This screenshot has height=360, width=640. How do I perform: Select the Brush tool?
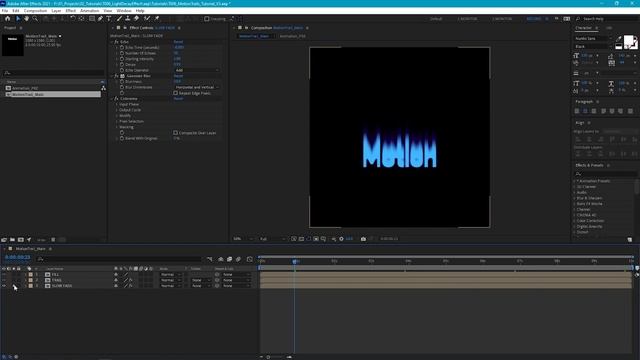click(x=119, y=19)
